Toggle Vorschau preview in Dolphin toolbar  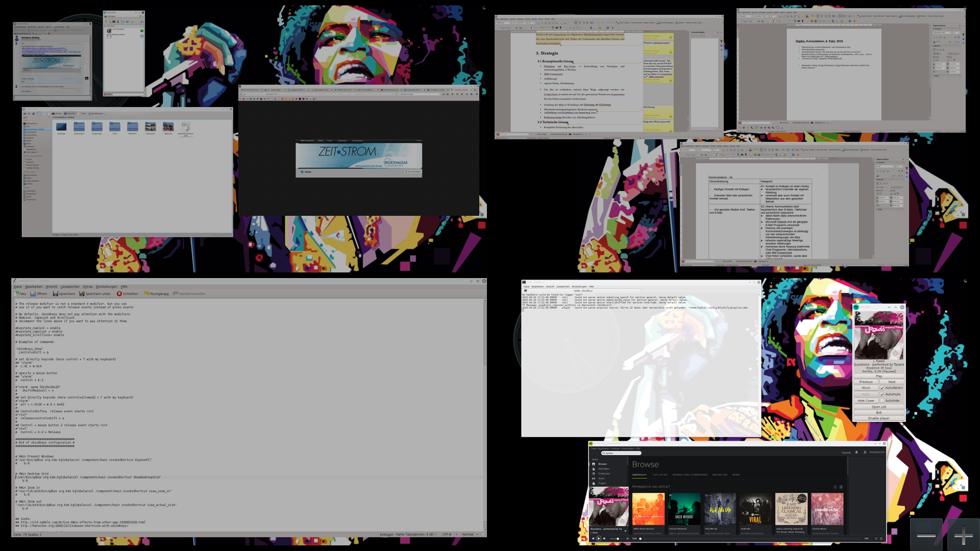coord(70,113)
